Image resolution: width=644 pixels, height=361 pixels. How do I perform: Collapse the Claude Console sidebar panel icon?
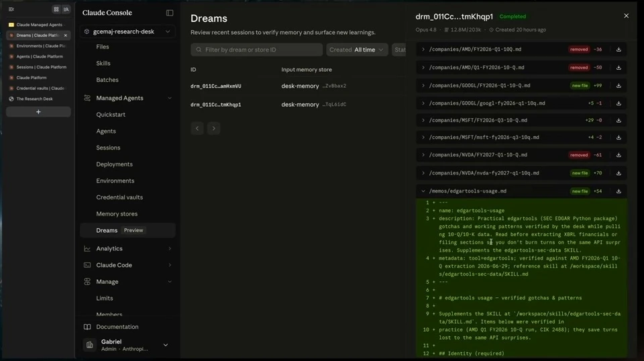[x=170, y=13]
